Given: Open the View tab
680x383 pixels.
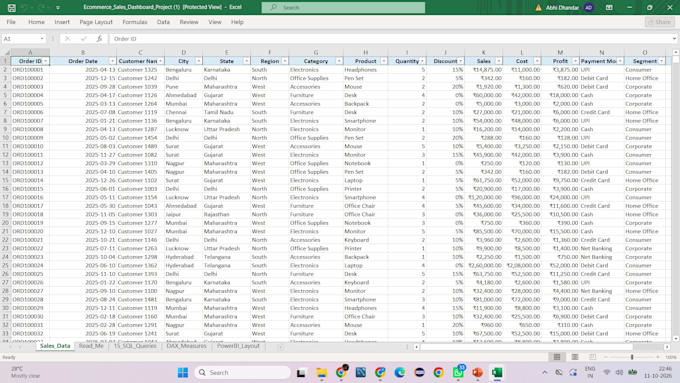Looking at the screenshot, I should click(x=215, y=22).
